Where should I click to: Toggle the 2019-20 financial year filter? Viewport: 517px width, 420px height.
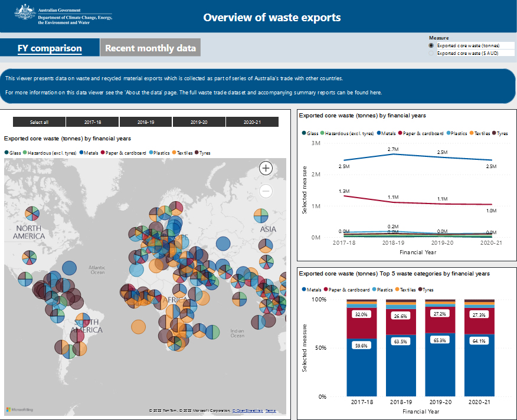[199, 122]
